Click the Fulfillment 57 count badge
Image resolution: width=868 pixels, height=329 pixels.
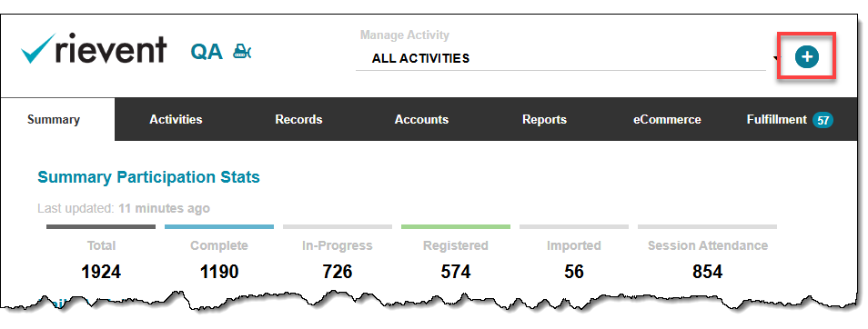(x=823, y=120)
